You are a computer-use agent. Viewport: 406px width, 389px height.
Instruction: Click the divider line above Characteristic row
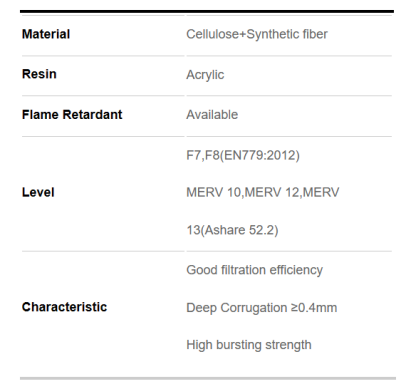[207, 251]
